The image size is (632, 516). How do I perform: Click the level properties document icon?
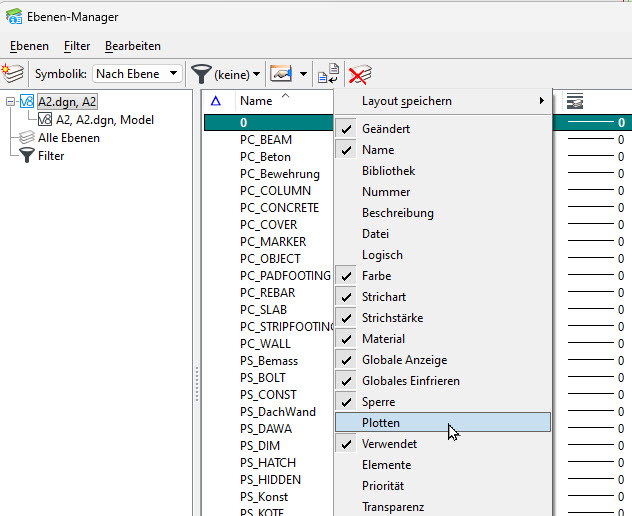click(x=327, y=75)
